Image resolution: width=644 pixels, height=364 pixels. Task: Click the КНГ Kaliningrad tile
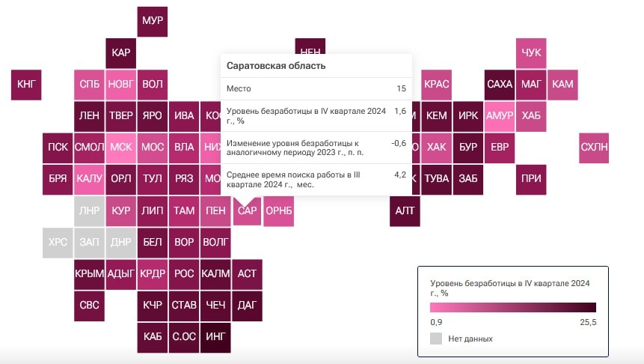point(26,85)
